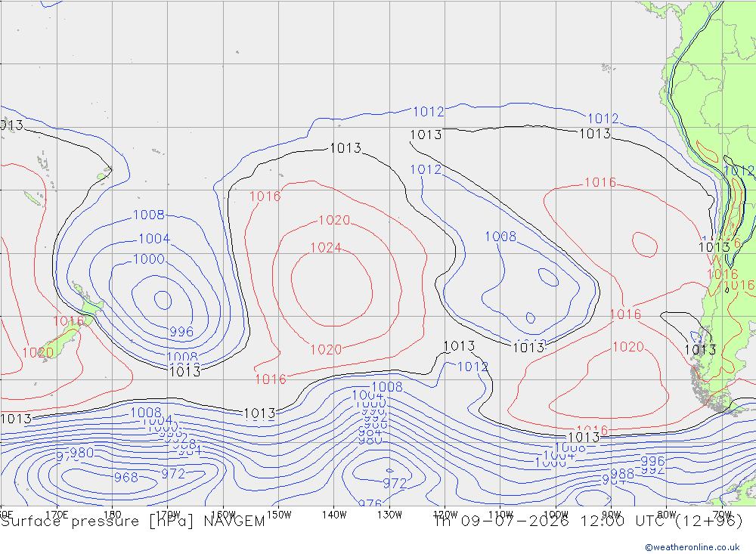Click the 170E longitude axis label
The width and height of the screenshot is (756, 554).
coord(57,515)
